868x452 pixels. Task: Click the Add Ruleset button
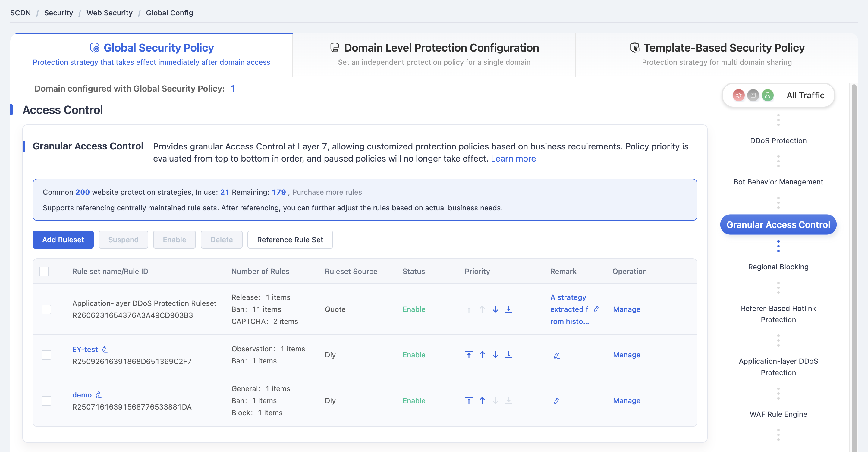63,240
